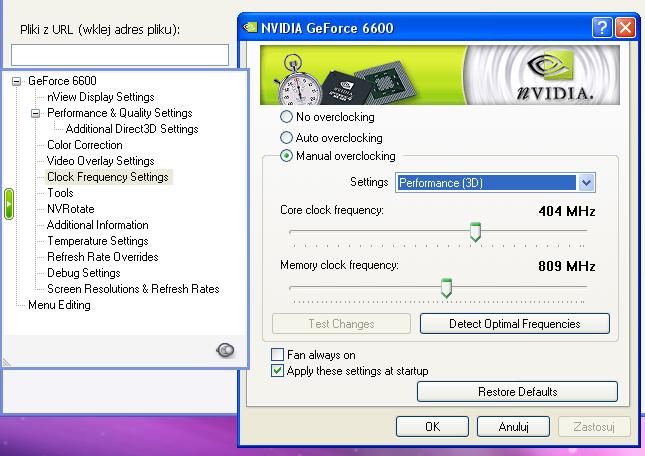Toggle Fan always on checkbox
The height and width of the screenshot is (456, 645).
tap(277, 354)
